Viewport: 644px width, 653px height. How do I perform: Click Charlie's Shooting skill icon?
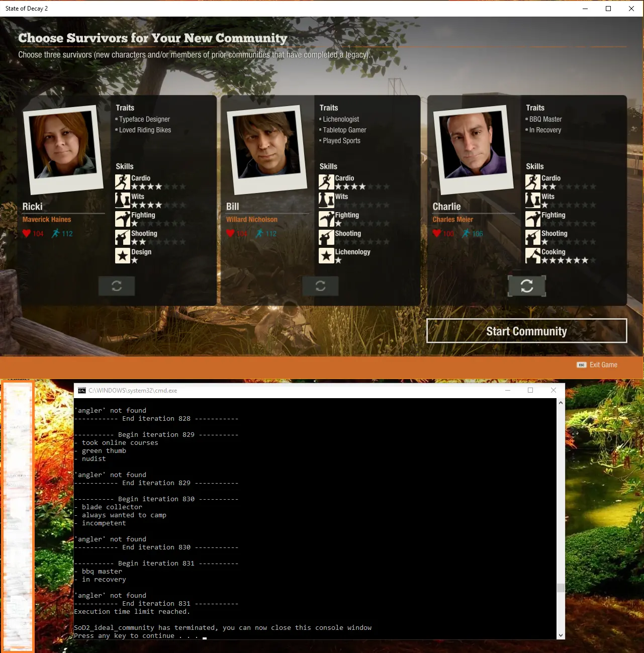(x=533, y=237)
